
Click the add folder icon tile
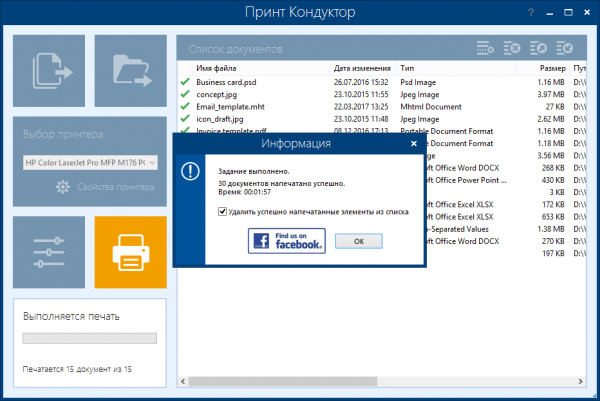pyautogui.click(x=130, y=71)
